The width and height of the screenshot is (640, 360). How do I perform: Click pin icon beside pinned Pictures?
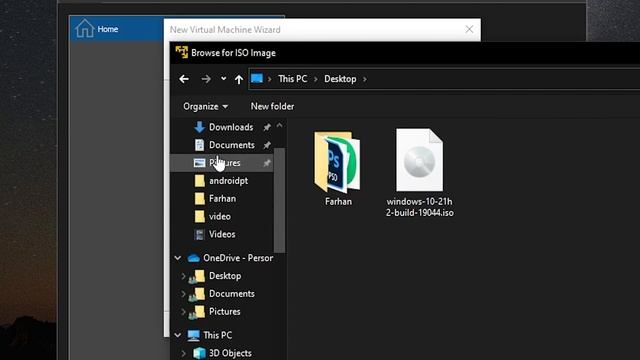click(x=267, y=163)
